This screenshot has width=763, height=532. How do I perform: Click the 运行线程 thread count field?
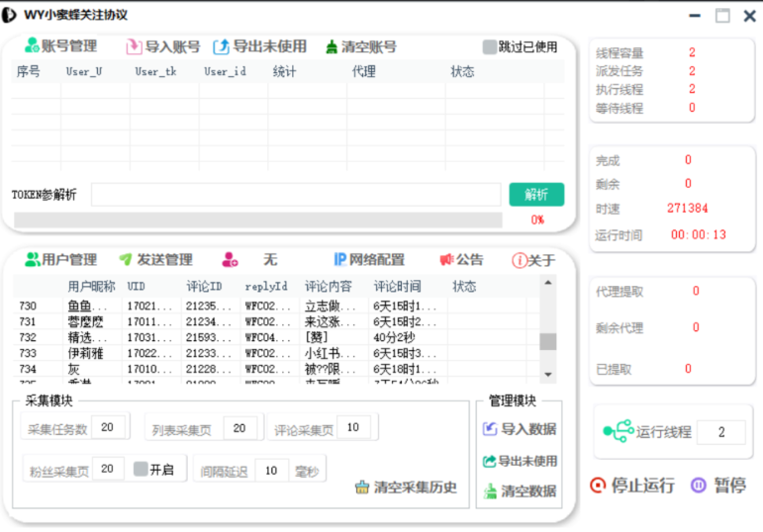[x=720, y=432]
